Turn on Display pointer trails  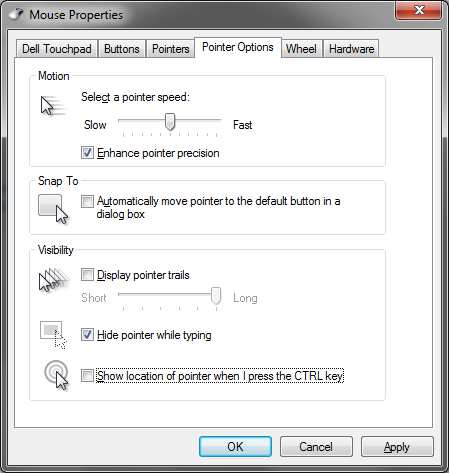click(87, 275)
